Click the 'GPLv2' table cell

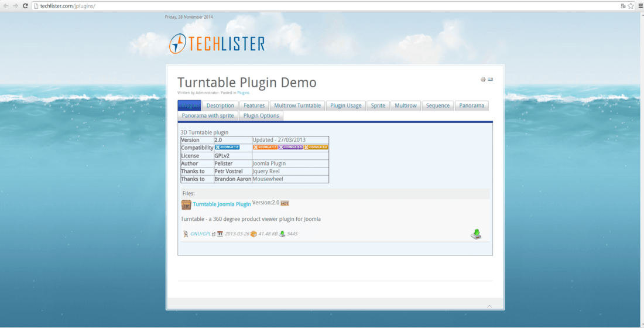[233, 156]
